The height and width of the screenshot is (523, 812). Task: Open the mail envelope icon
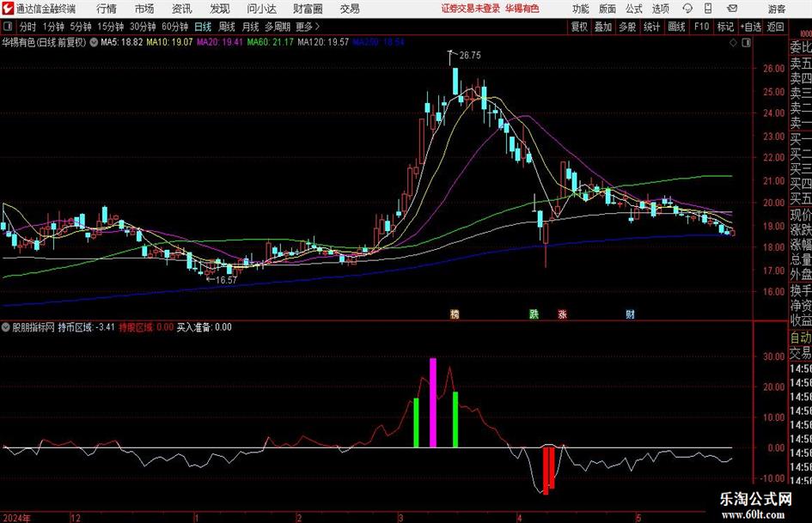[x=732, y=9]
